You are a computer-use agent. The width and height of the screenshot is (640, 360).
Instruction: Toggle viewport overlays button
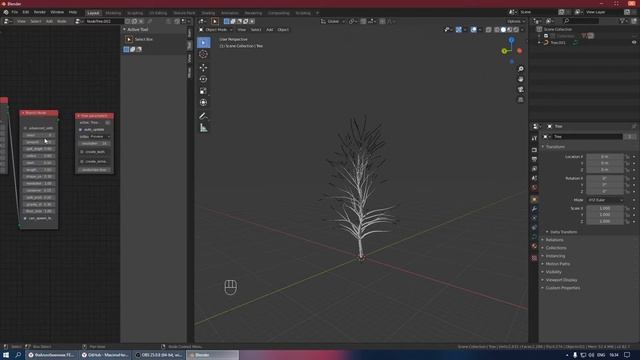tap(473, 30)
